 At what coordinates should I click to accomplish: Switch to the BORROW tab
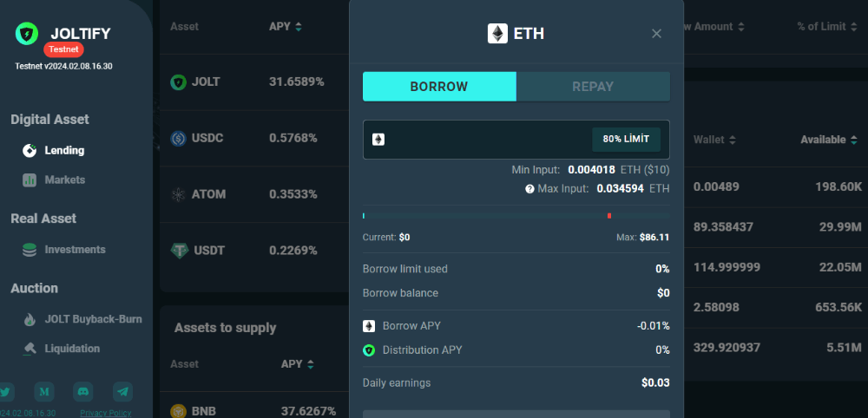click(x=439, y=87)
